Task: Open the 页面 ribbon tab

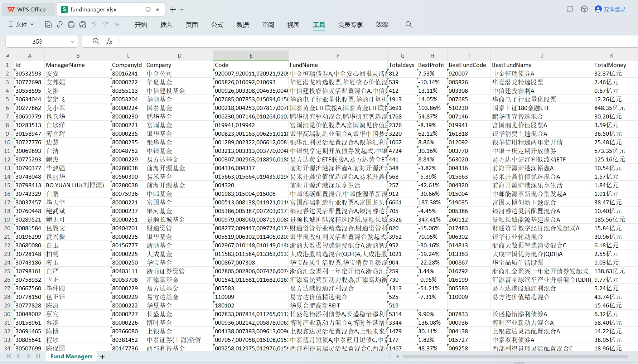Action: [x=192, y=25]
